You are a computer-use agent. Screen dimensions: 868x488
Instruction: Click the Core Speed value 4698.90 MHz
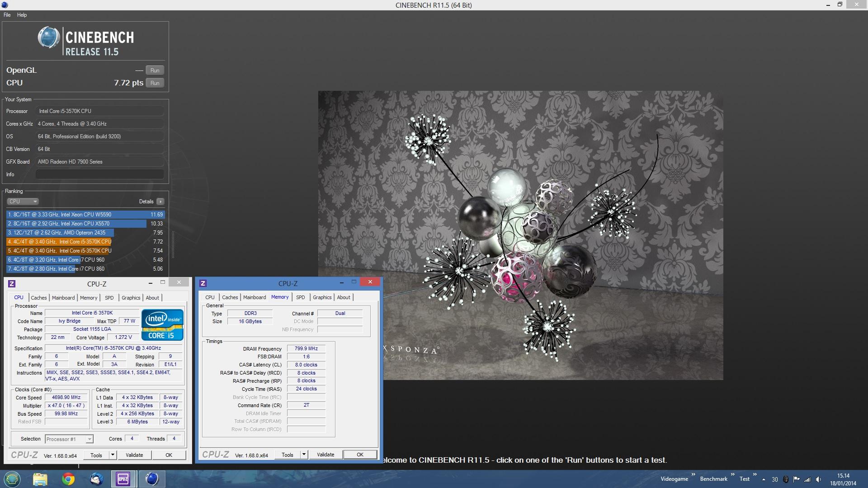click(x=66, y=398)
